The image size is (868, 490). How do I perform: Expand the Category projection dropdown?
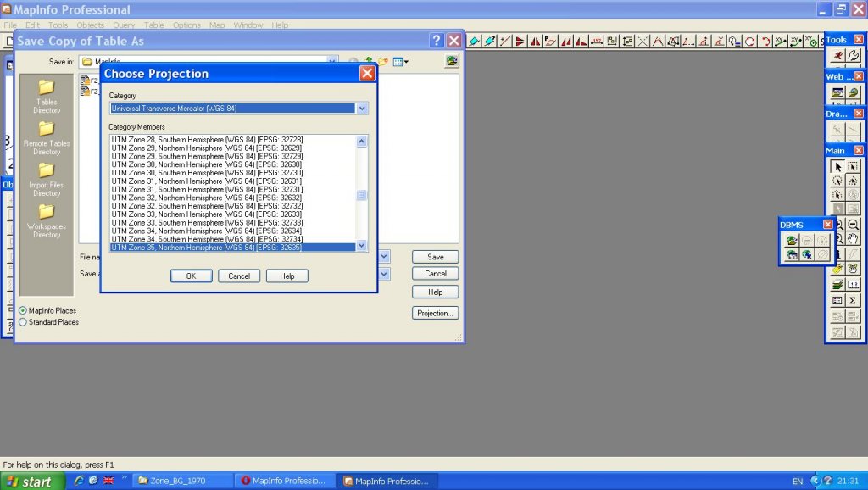(x=362, y=109)
